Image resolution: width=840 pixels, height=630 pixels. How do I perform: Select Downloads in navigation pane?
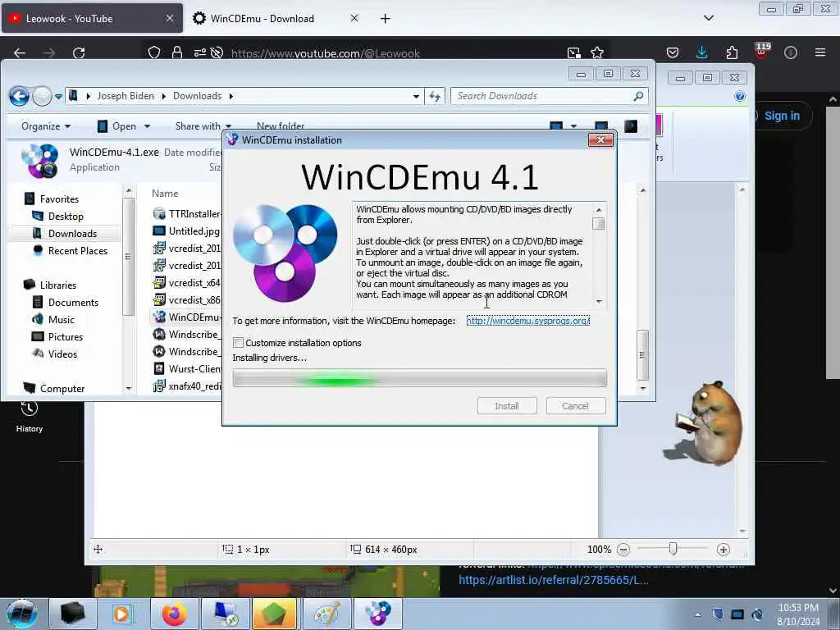click(72, 234)
